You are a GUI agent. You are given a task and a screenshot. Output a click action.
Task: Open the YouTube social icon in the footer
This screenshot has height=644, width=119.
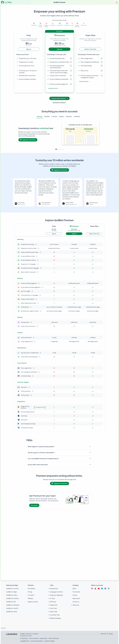99,588
